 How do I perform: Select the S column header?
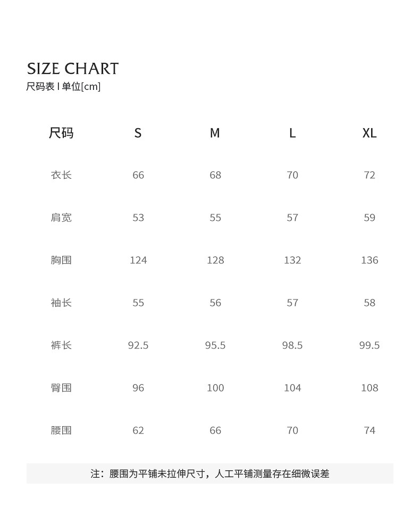(x=138, y=133)
